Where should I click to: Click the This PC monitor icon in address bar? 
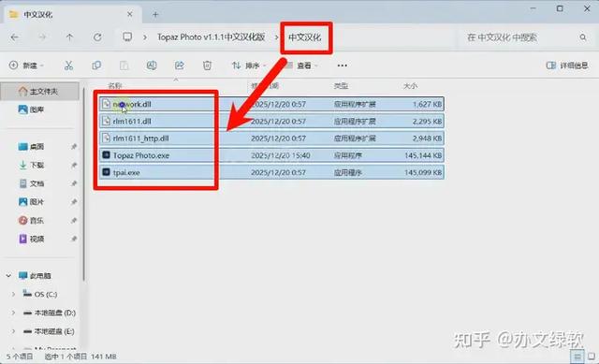point(127,37)
